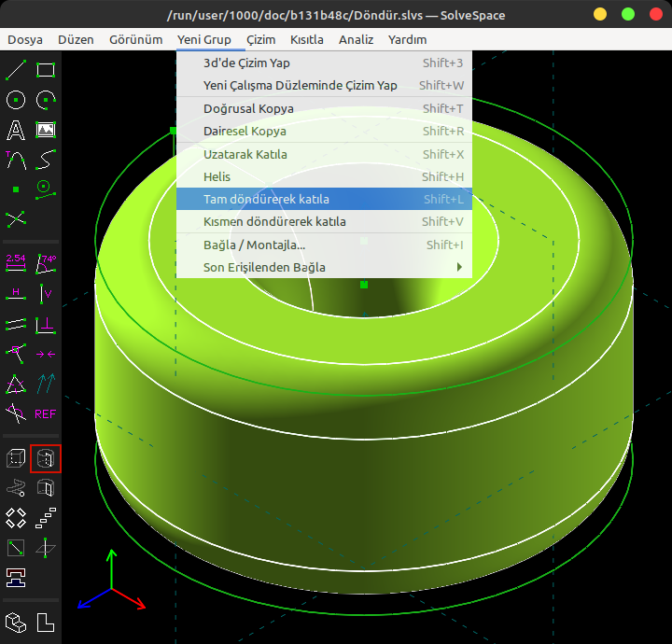Create step rotating group icon

(16, 518)
